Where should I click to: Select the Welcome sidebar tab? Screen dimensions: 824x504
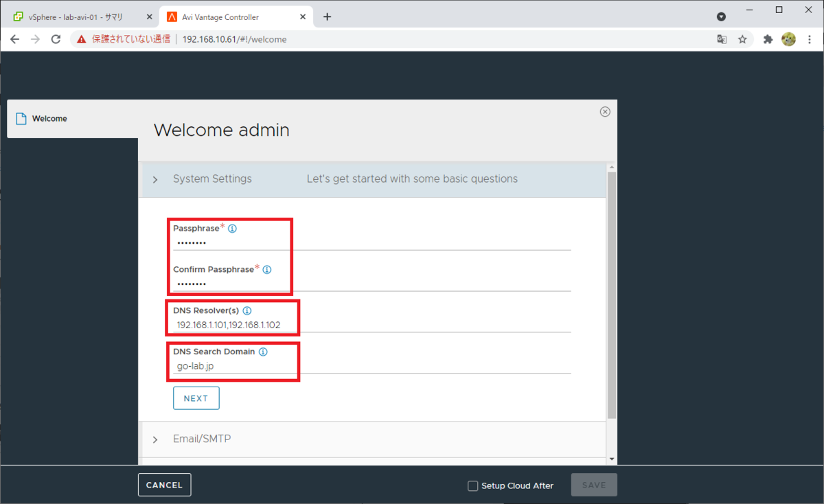pos(73,119)
